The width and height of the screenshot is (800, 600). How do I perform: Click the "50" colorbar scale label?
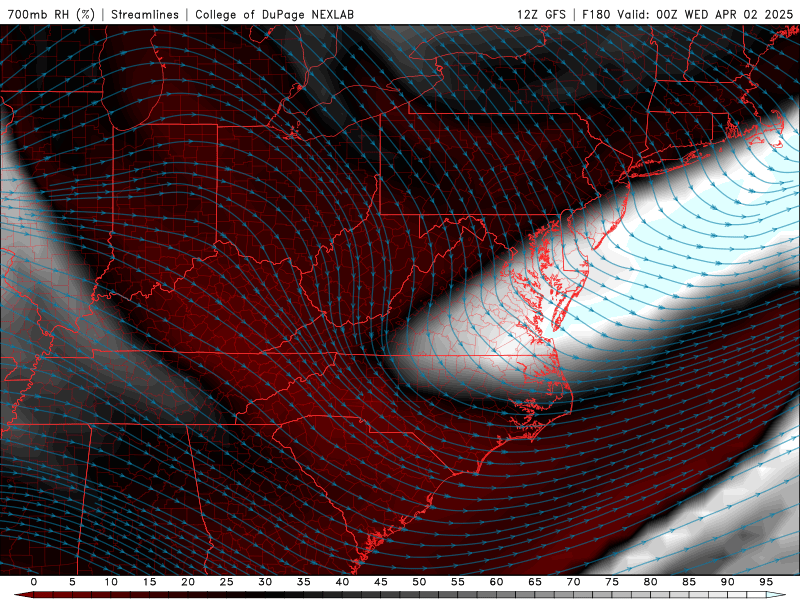pos(419,582)
